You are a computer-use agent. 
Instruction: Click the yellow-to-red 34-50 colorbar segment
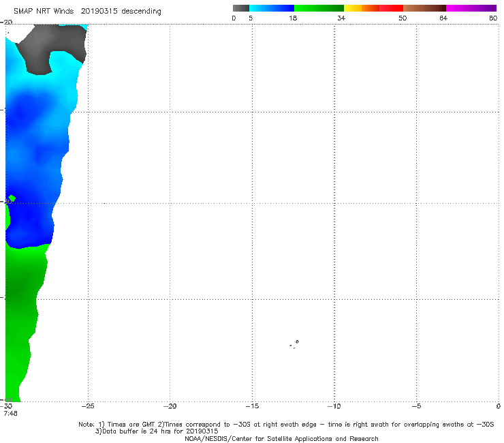373,8
